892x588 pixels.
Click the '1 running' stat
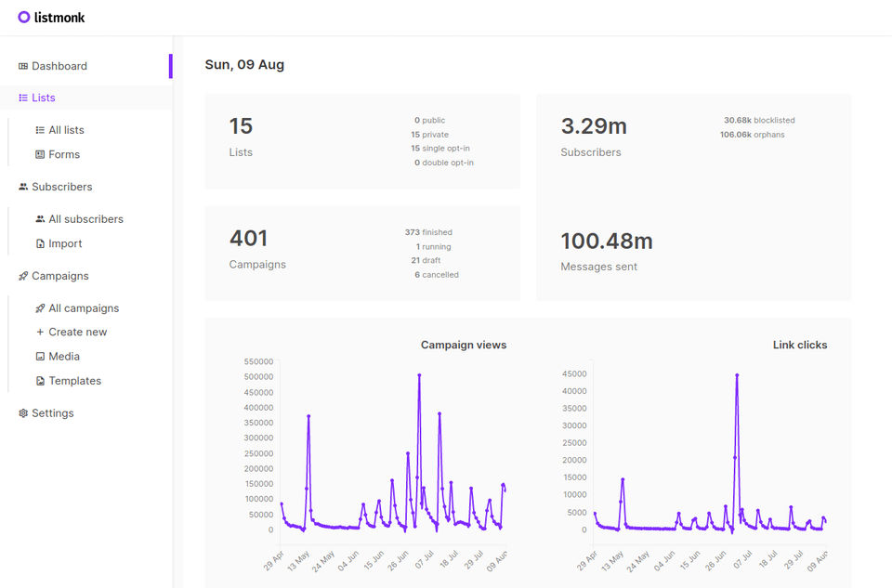(433, 247)
